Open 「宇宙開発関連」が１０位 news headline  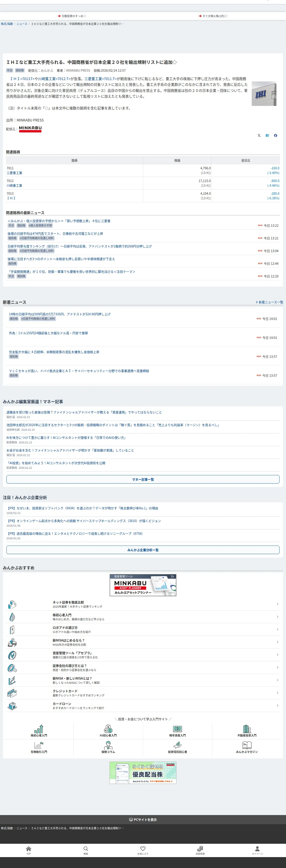(x=71, y=272)
